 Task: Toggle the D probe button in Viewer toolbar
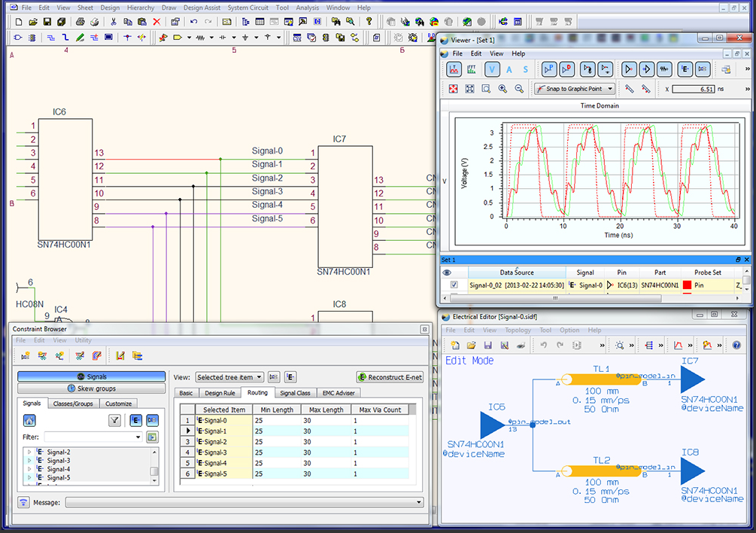[567, 69]
